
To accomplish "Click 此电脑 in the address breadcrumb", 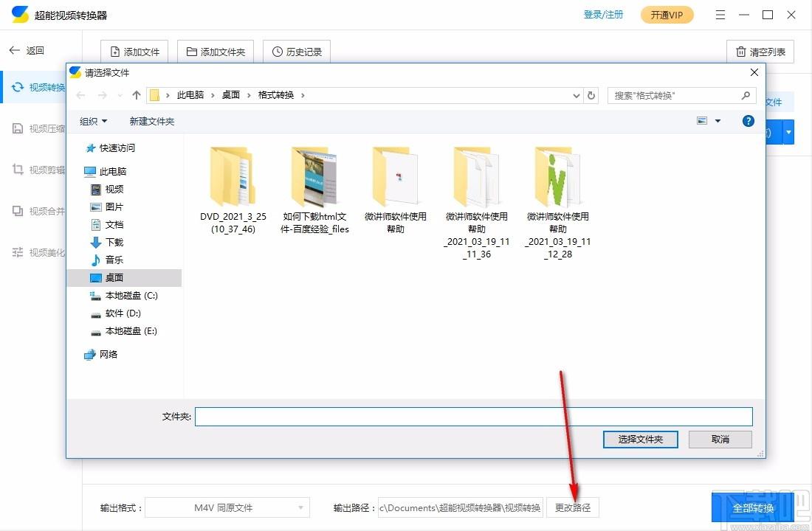I will coord(190,95).
